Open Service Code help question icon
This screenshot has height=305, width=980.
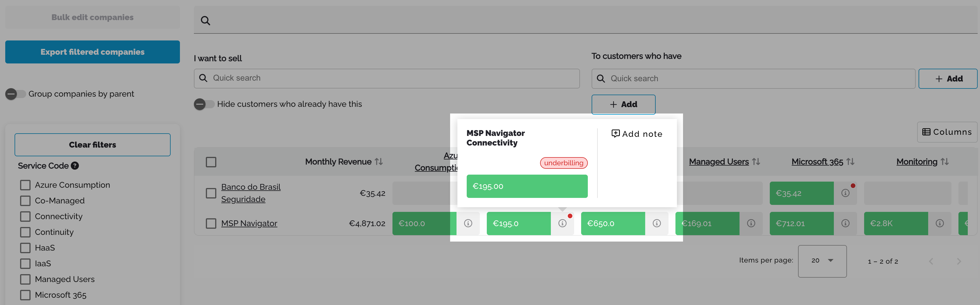click(x=75, y=166)
